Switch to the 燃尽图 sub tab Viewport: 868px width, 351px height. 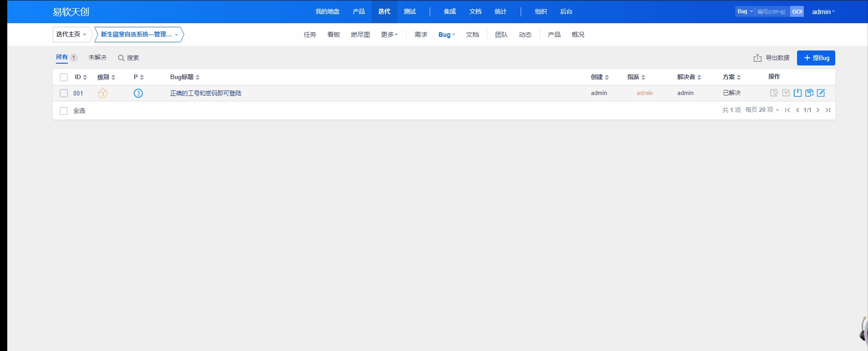[x=360, y=35]
